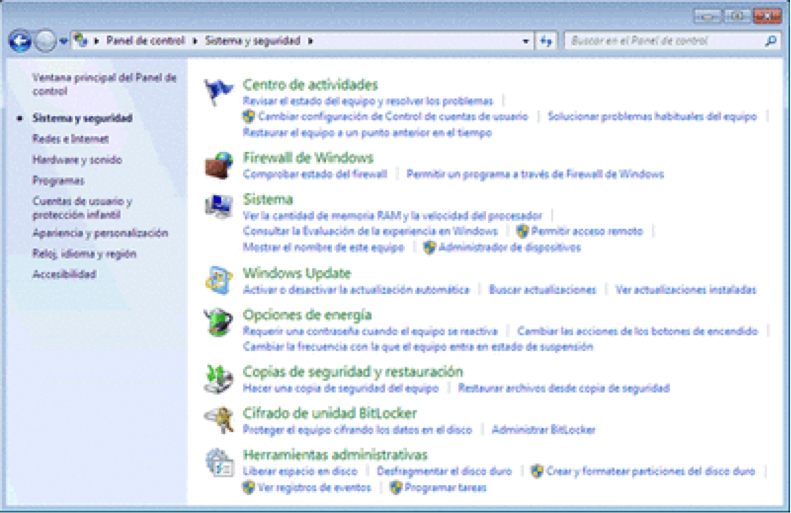This screenshot has height=513, width=791.
Task: Click Activar o desactivar la actualización automática
Action: pos(356,290)
